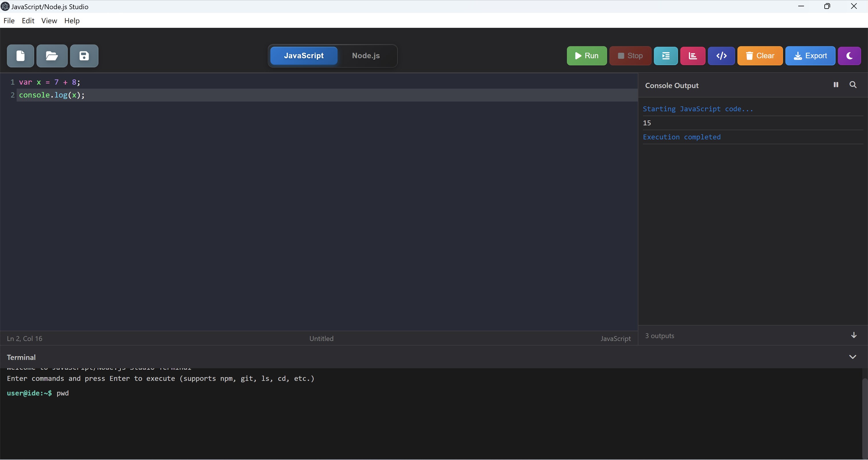Open the View menu
The height and width of the screenshot is (460, 868).
pos(49,21)
